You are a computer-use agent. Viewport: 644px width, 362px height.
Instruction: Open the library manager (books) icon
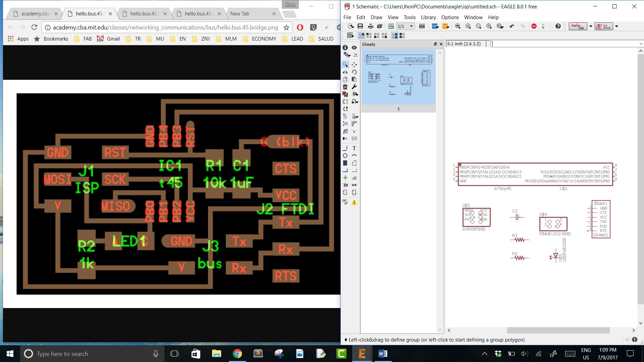(422, 26)
